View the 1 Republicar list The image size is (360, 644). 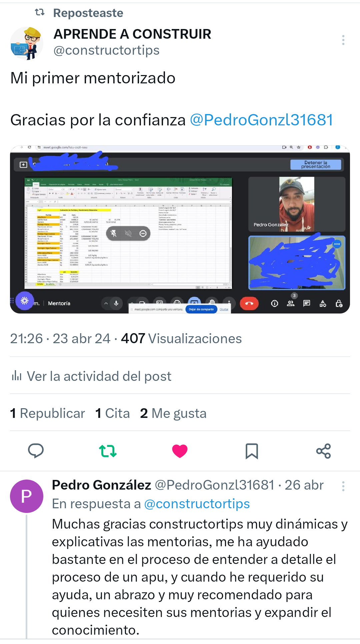click(48, 413)
